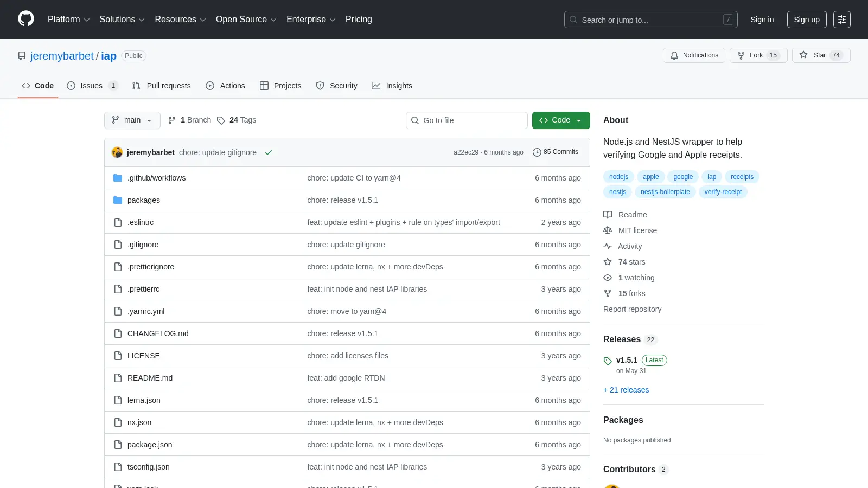Open commit message 'feat: add google RTDN'
Screen dimensions: 868x488
pos(346,378)
